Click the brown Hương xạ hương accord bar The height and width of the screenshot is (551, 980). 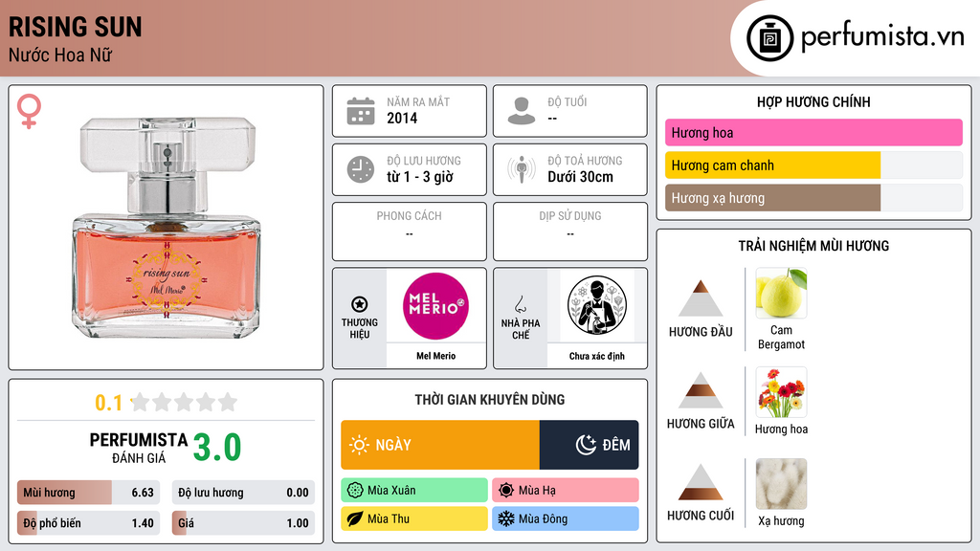(x=813, y=198)
